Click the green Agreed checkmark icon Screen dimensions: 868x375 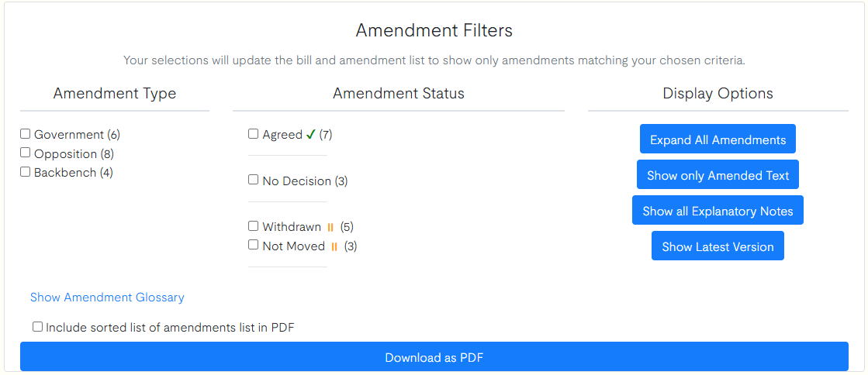click(310, 134)
